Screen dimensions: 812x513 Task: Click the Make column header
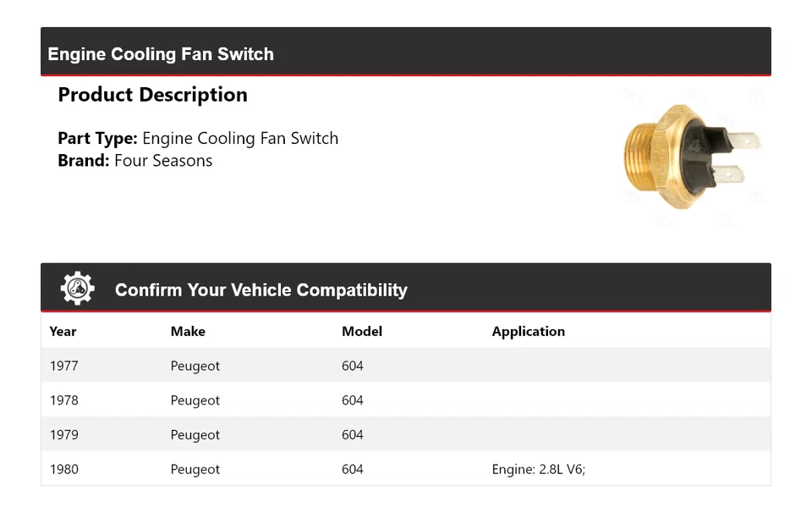point(188,331)
